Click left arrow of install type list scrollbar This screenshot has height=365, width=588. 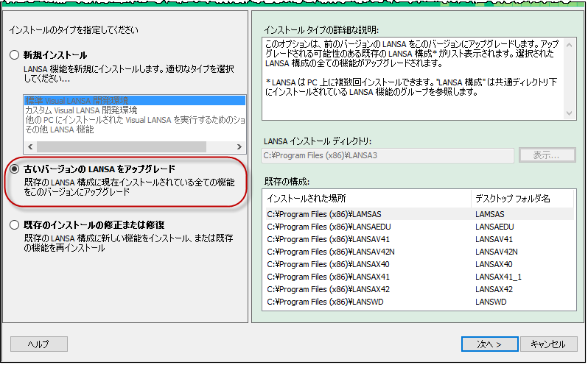pyautogui.click(x=30, y=146)
